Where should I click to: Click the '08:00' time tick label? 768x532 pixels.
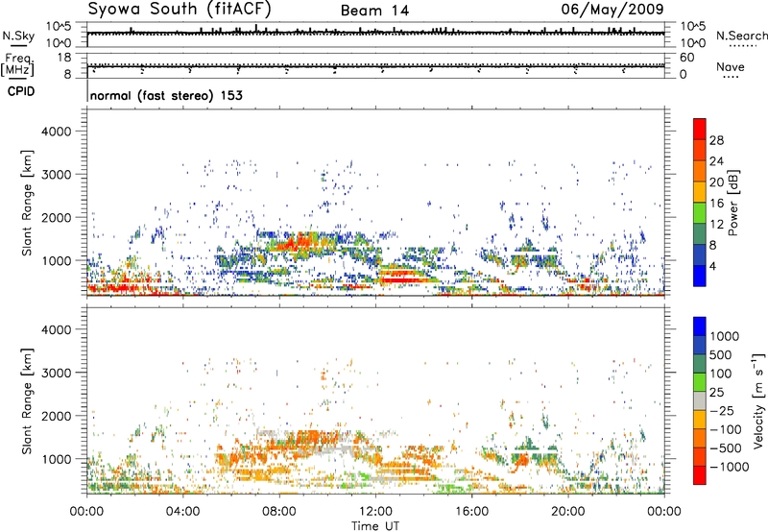(x=278, y=512)
